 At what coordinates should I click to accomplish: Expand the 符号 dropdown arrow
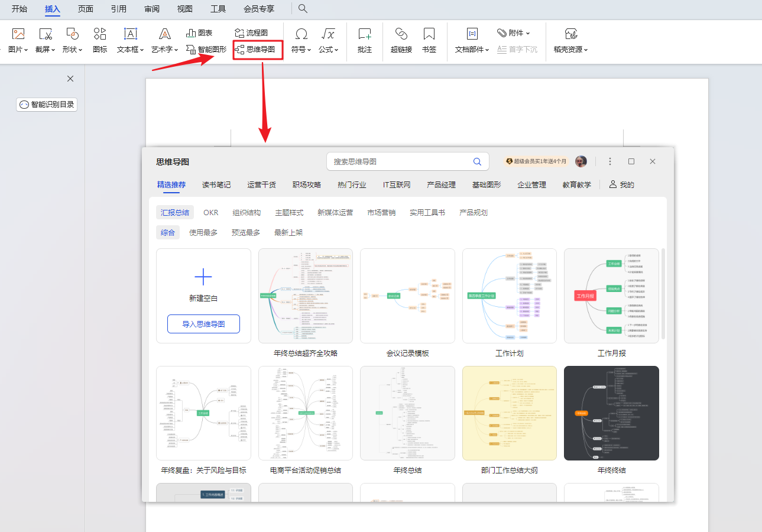(310, 50)
